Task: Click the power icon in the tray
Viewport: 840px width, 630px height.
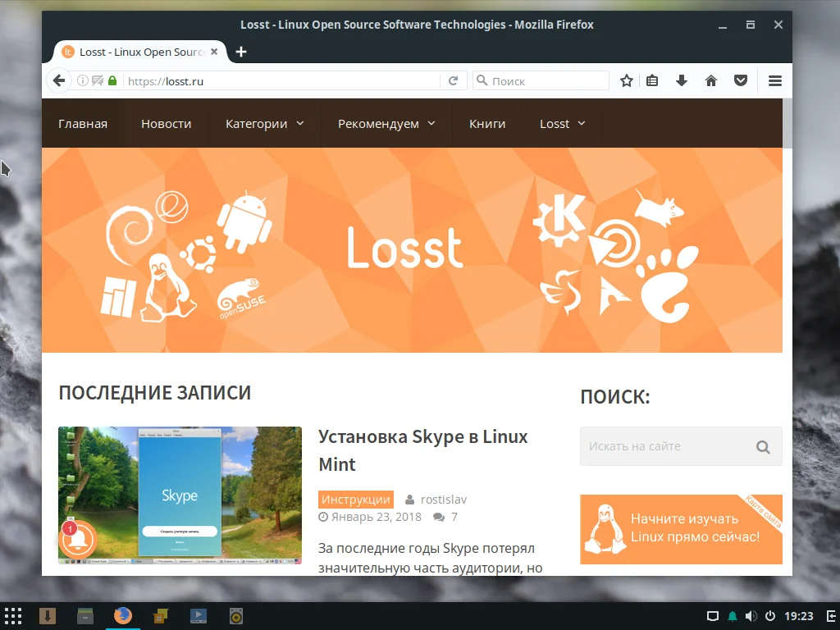Action: (x=770, y=616)
